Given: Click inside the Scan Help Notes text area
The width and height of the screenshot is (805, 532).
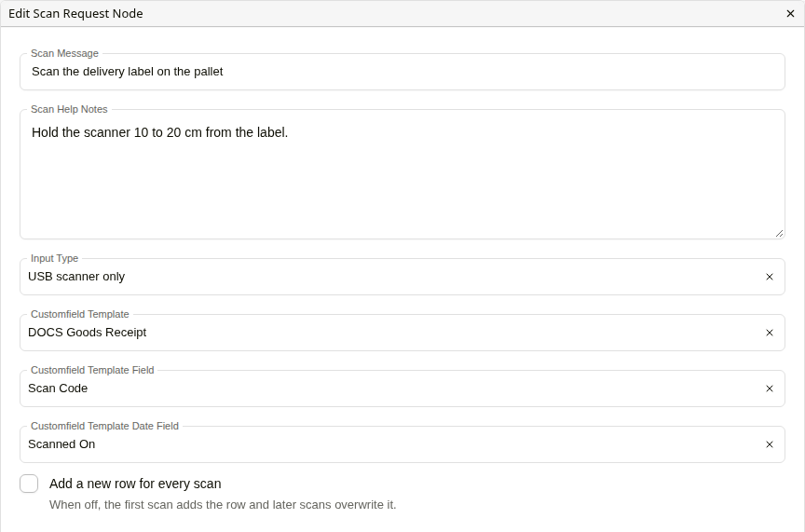Looking at the screenshot, I should pos(402,174).
